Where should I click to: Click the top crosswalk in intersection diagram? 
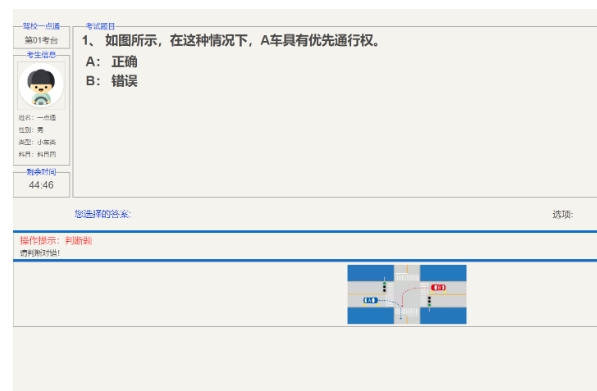(x=407, y=278)
